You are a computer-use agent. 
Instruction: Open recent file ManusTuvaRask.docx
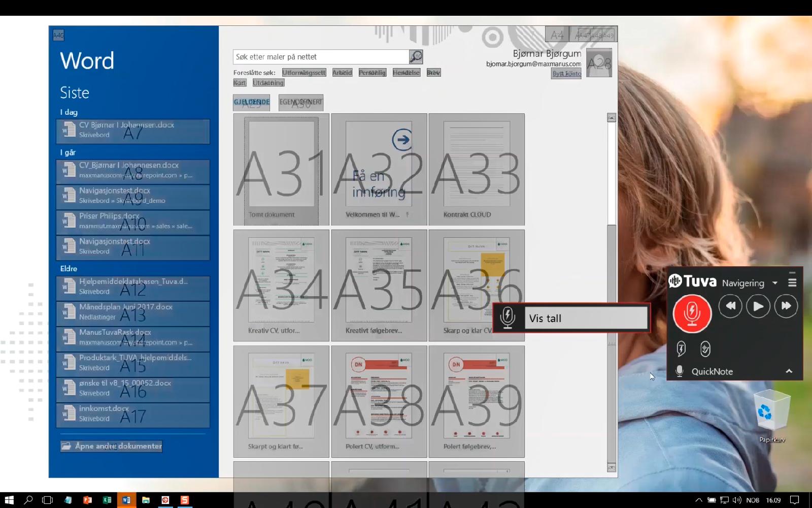coord(133,339)
